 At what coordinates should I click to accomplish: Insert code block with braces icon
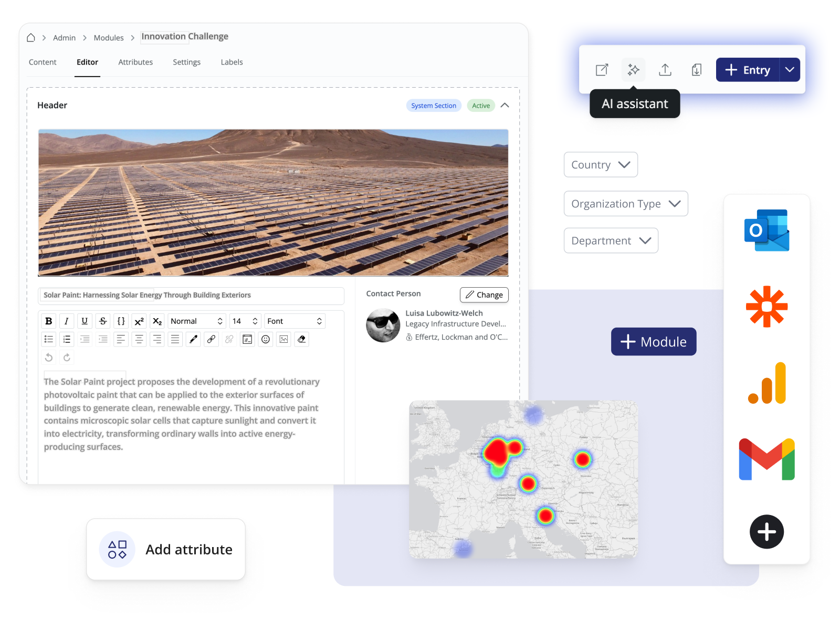tap(121, 321)
